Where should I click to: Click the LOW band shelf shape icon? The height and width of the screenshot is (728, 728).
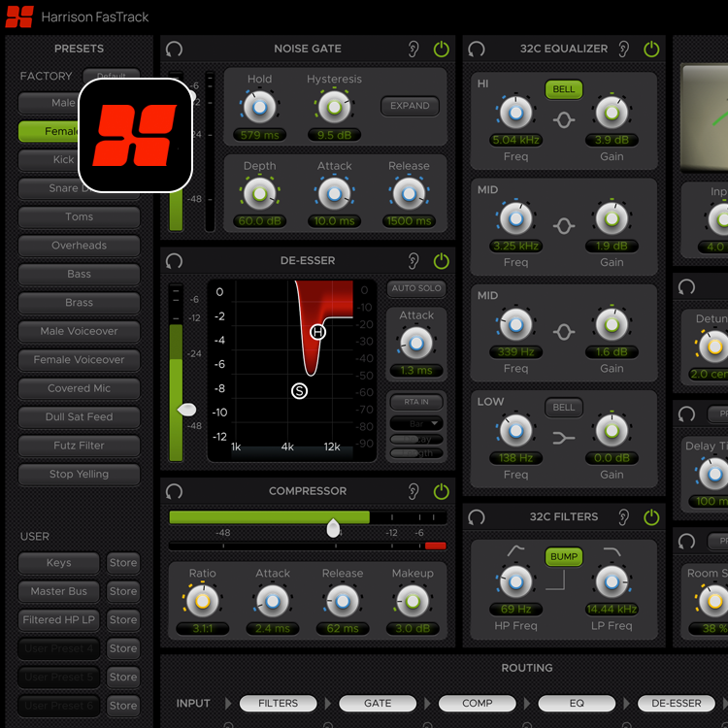[x=564, y=438]
